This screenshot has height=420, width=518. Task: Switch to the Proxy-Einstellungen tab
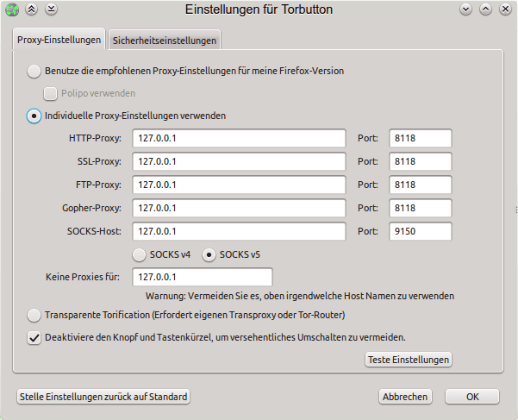pyautogui.click(x=59, y=40)
